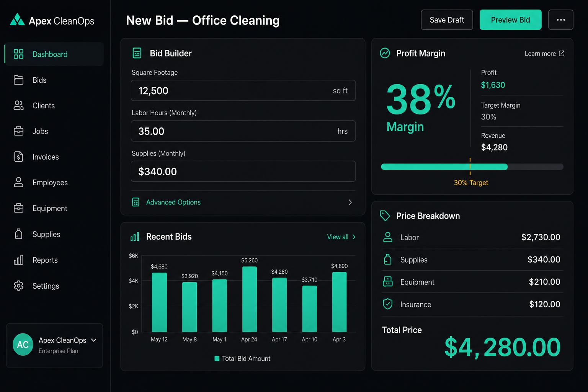The width and height of the screenshot is (588, 392).
Task: Select Employees in sidebar
Action: point(54,182)
